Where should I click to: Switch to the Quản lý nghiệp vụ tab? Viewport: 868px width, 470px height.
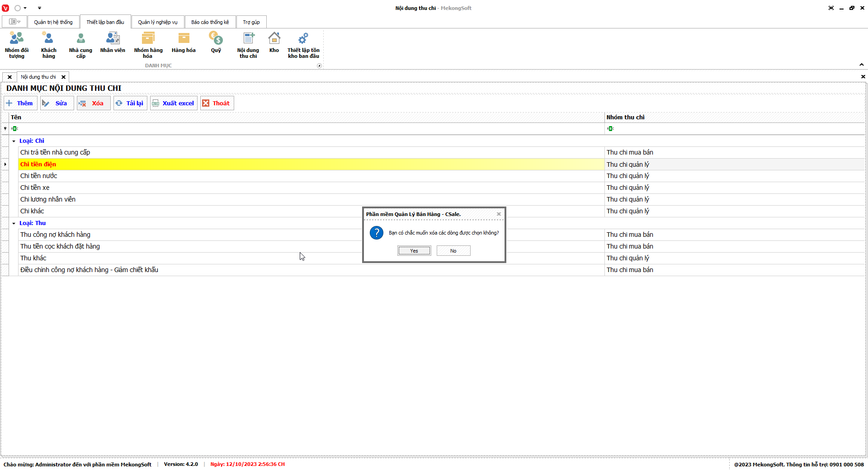(158, 22)
